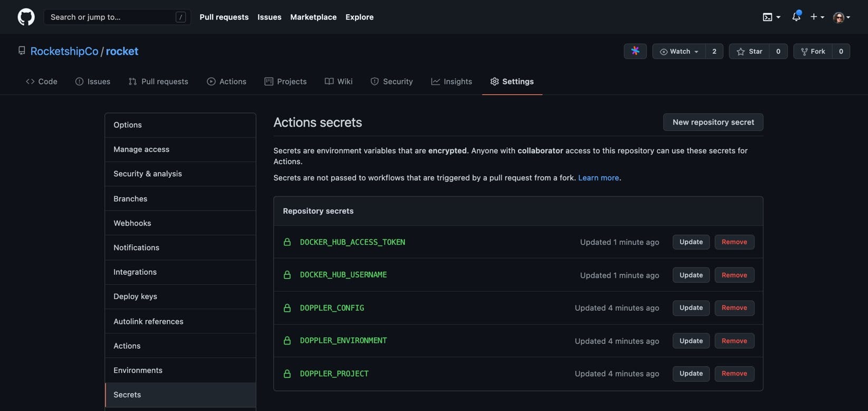
Task: Update the DOPPLER_CONFIG secret
Action: (x=691, y=308)
